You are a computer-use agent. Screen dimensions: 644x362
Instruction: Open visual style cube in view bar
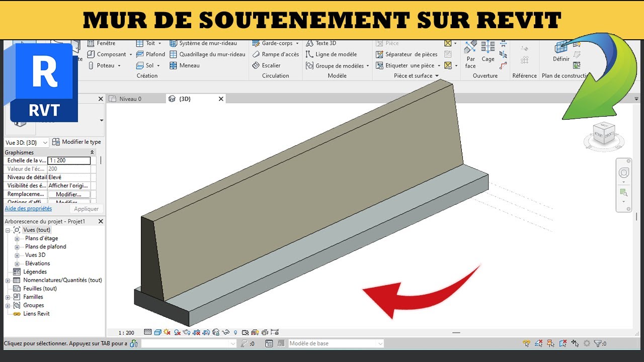158,332
